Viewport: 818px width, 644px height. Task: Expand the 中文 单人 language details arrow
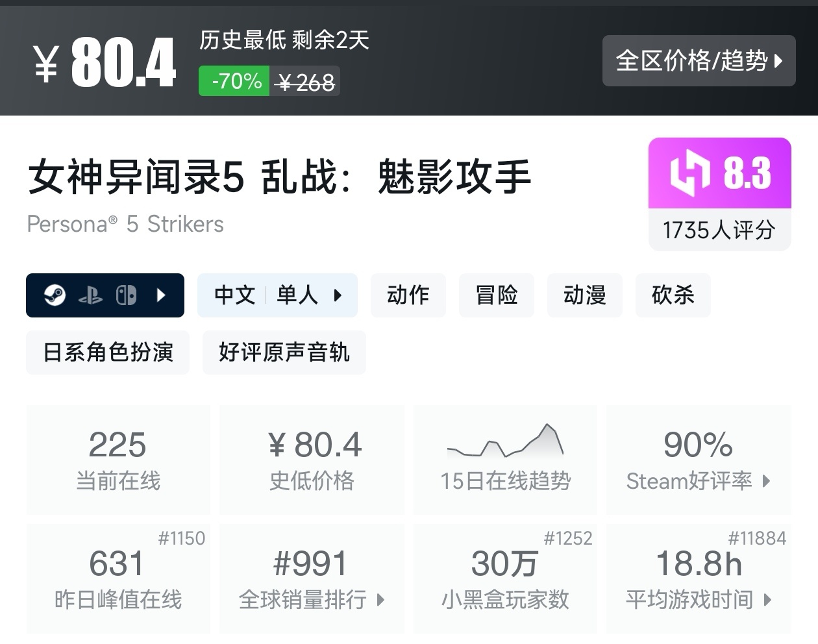(338, 295)
